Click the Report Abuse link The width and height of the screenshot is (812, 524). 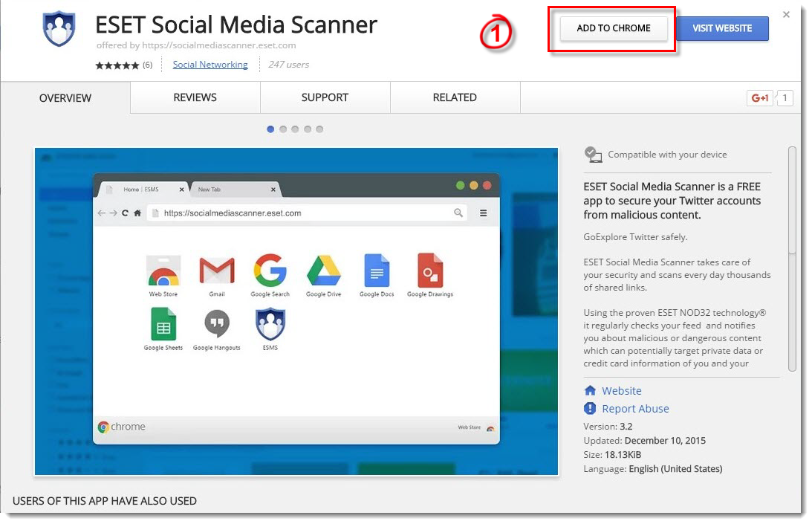(635, 408)
